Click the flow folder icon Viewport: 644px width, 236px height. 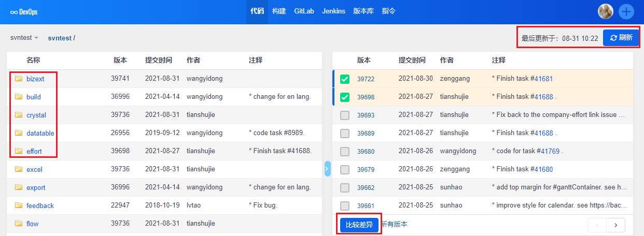(19, 224)
